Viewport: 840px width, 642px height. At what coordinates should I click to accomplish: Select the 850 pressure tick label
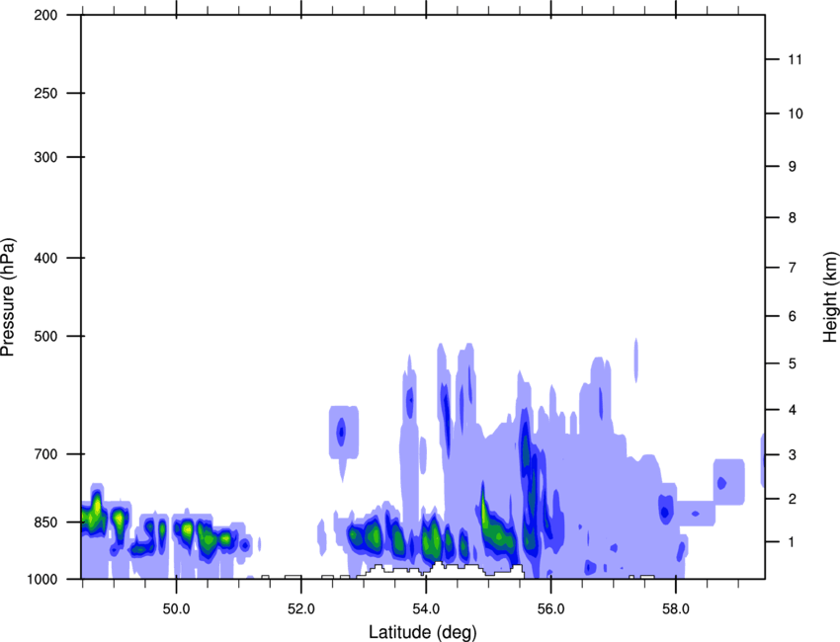coord(46,522)
